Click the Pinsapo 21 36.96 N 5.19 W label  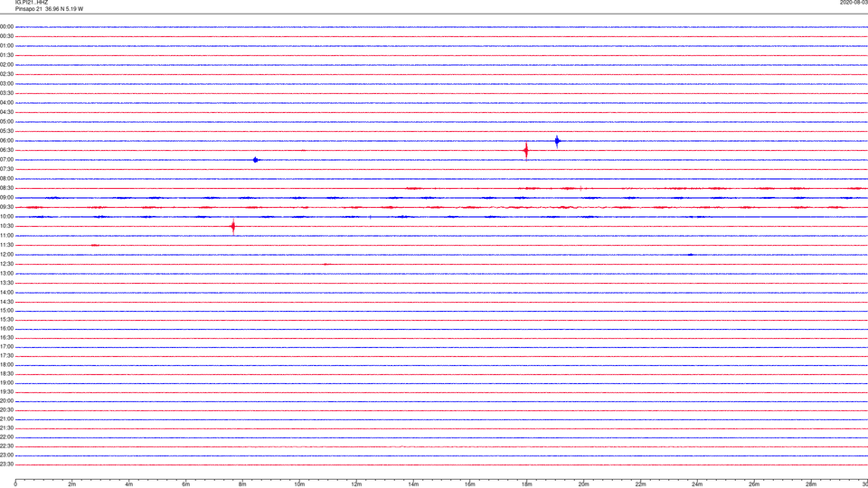click(x=49, y=9)
